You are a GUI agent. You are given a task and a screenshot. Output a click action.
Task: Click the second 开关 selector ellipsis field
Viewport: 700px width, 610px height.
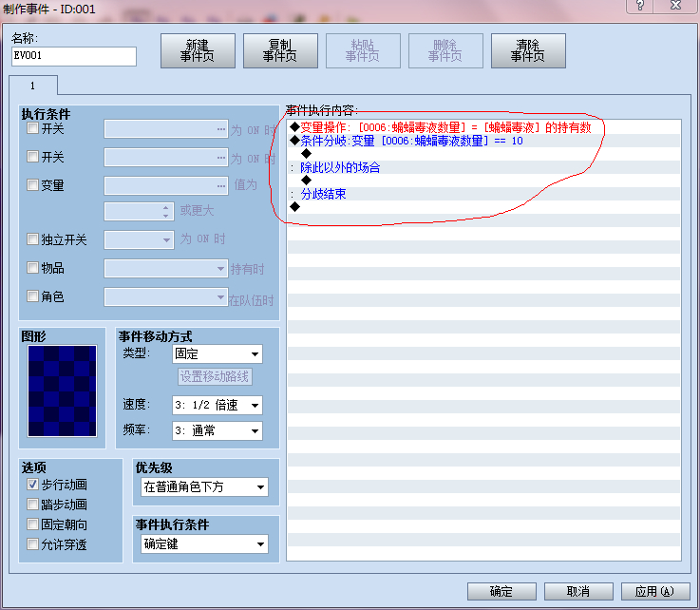(x=166, y=158)
